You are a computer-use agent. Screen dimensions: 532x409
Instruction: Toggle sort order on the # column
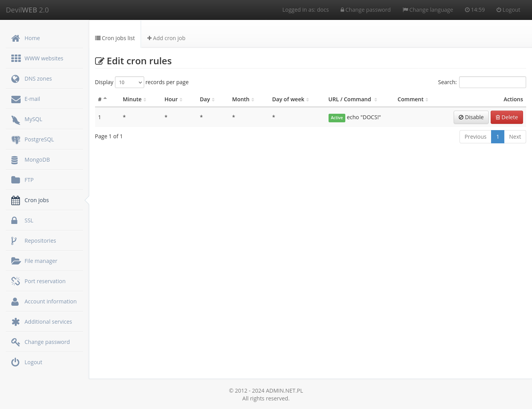(x=102, y=99)
